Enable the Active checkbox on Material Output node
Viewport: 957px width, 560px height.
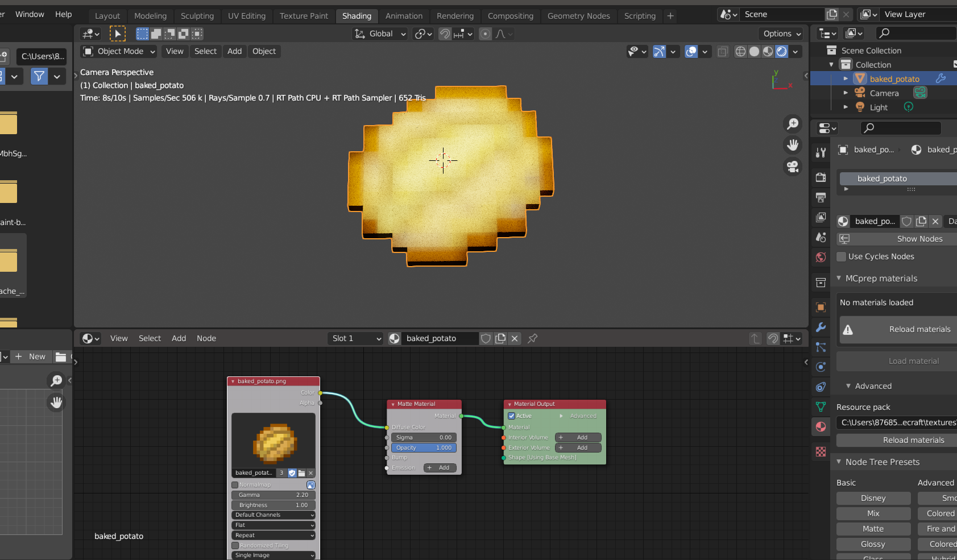coord(512,416)
